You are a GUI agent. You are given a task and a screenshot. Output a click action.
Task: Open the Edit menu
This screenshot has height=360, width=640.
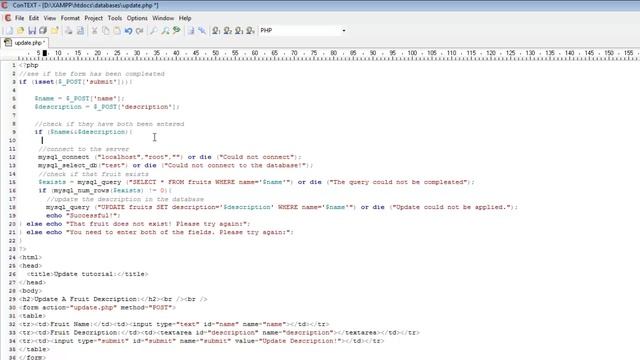click(34, 18)
